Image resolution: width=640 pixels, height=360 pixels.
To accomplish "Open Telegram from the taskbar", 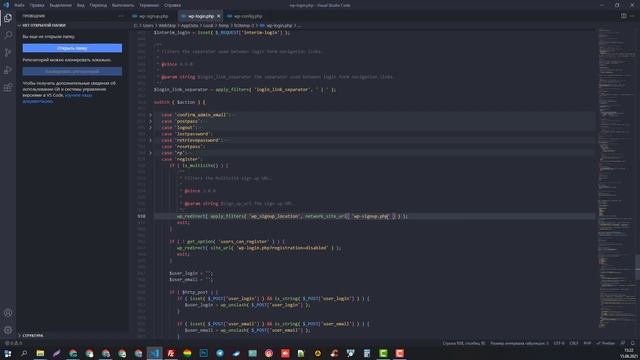I will tap(220, 353).
